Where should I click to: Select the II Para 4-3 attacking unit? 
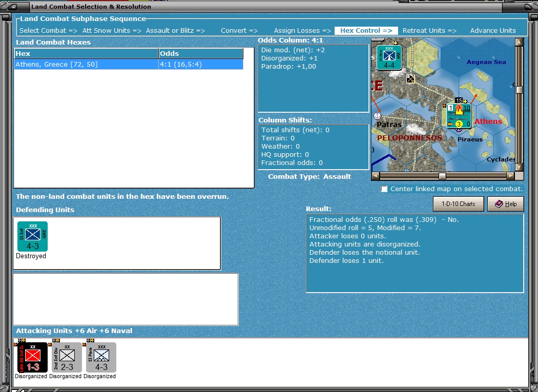101,357
